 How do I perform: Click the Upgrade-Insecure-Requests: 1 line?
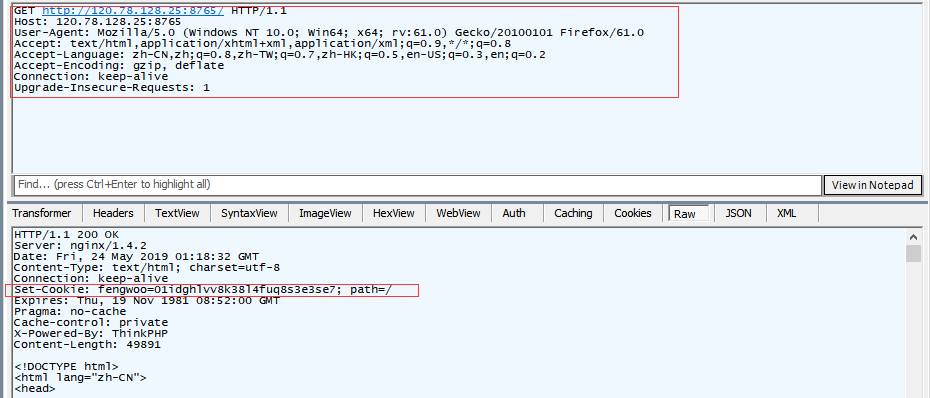[112, 87]
